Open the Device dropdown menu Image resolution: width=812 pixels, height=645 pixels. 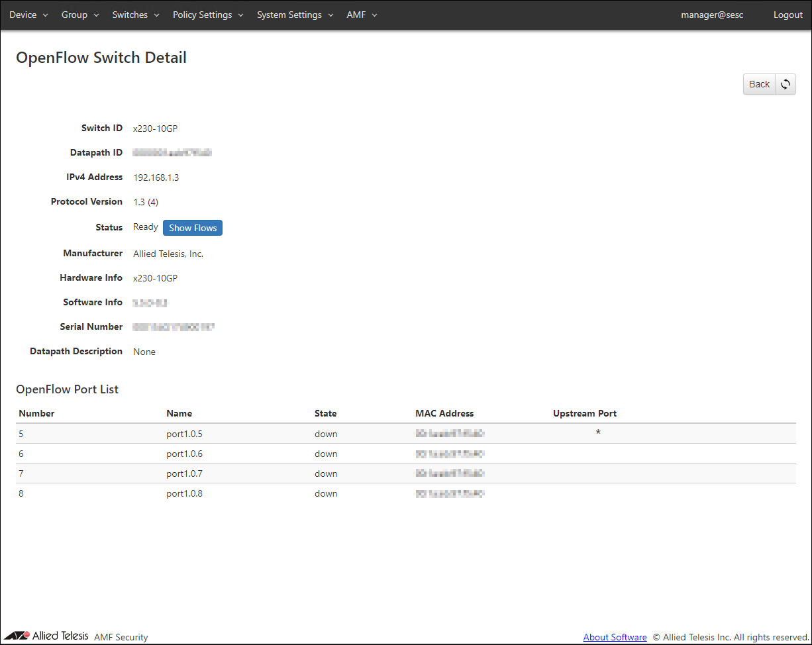click(28, 15)
